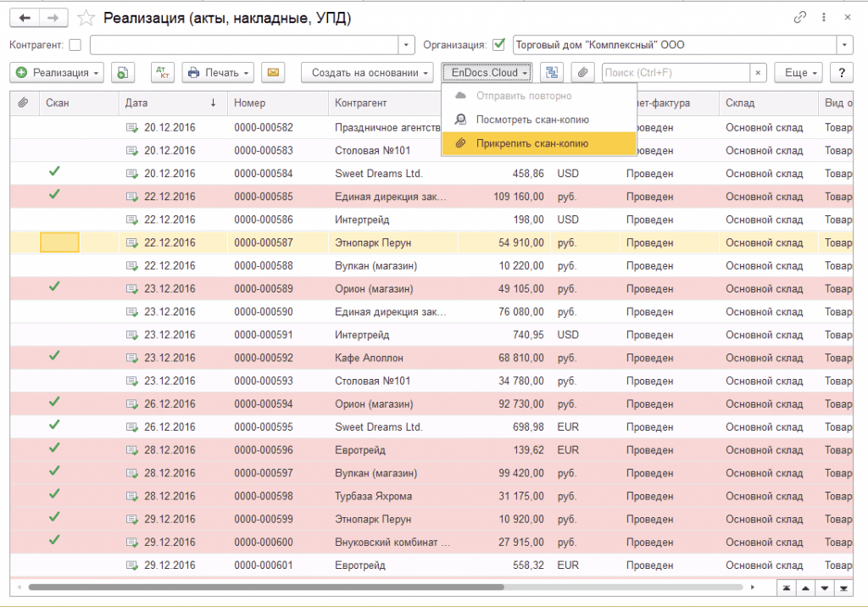The height and width of the screenshot is (607, 868).
Task: Expand the Реализация create menu
Action: [57, 73]
